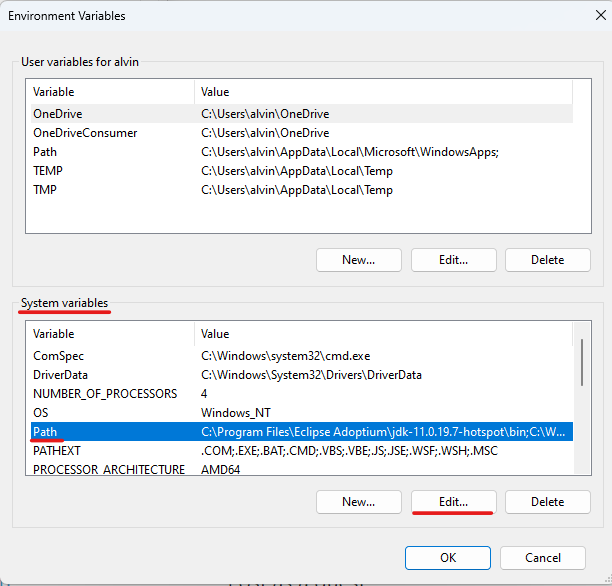Select NUMBER_OF_PROCESSORS system variable
This screenshot has width=612, height=586.
pos(104,394)
